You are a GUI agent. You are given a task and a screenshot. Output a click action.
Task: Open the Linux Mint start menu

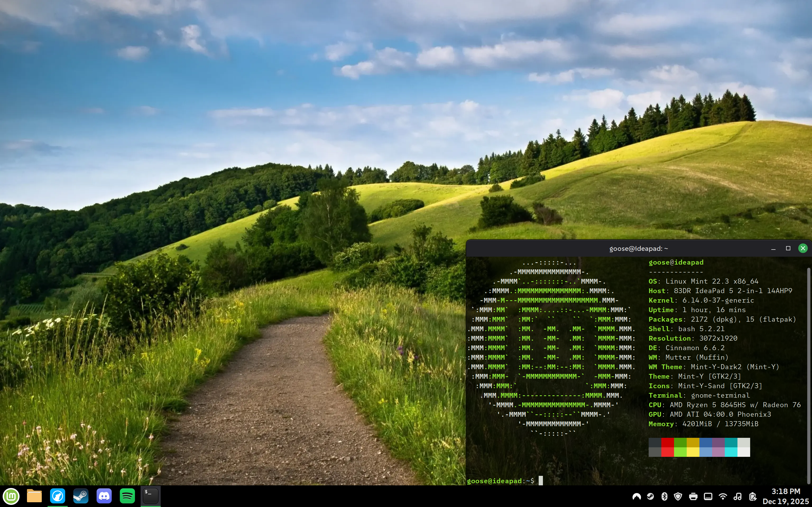tap(11, 496)
